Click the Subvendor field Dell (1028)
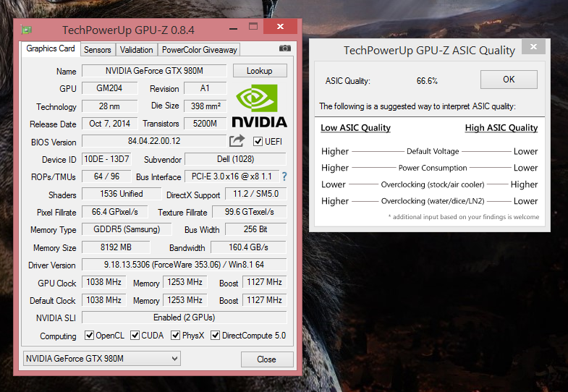568x392 pixels. (235, 159)
